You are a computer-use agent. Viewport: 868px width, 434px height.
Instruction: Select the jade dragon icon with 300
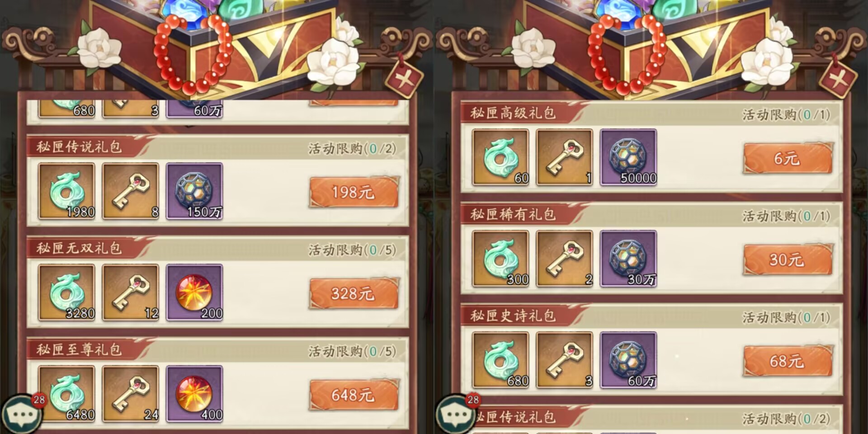click(x=501, y=259)
